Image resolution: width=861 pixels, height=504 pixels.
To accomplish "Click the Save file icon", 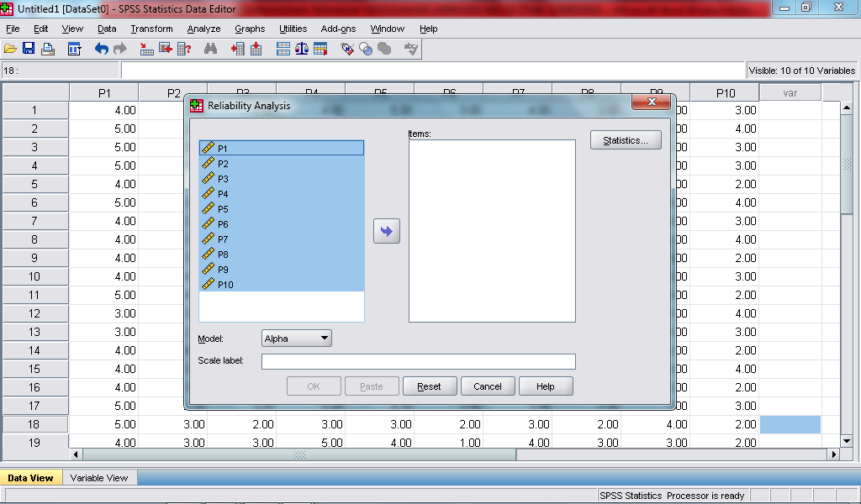I will (x=29, y=49).
